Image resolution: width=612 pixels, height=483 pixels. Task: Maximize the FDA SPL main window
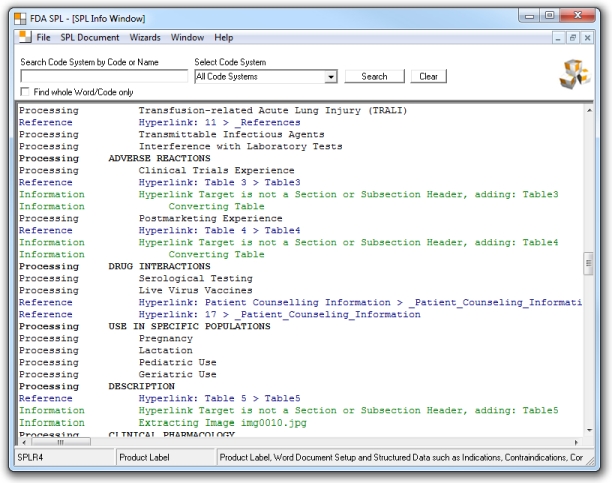click(x=549, y=16)
